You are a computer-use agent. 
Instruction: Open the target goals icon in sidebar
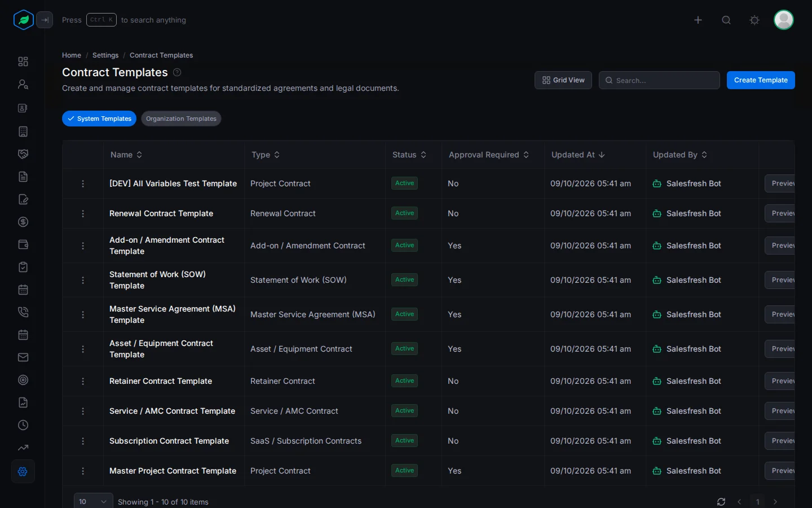pyautogui.click(x=23, y=380)
